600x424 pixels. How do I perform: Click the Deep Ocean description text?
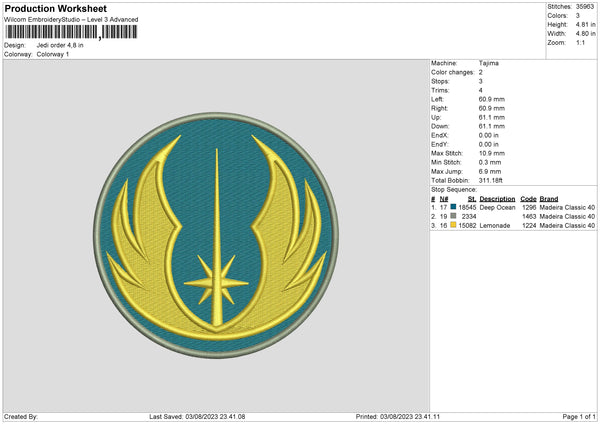[x=497, y=207]
